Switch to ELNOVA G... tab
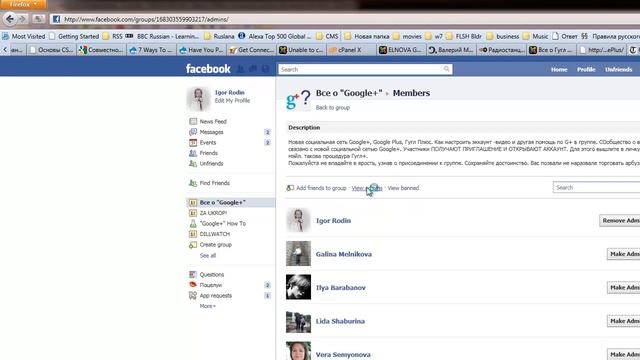The height and width of the screenshot is (360, 640). point(401,50)
